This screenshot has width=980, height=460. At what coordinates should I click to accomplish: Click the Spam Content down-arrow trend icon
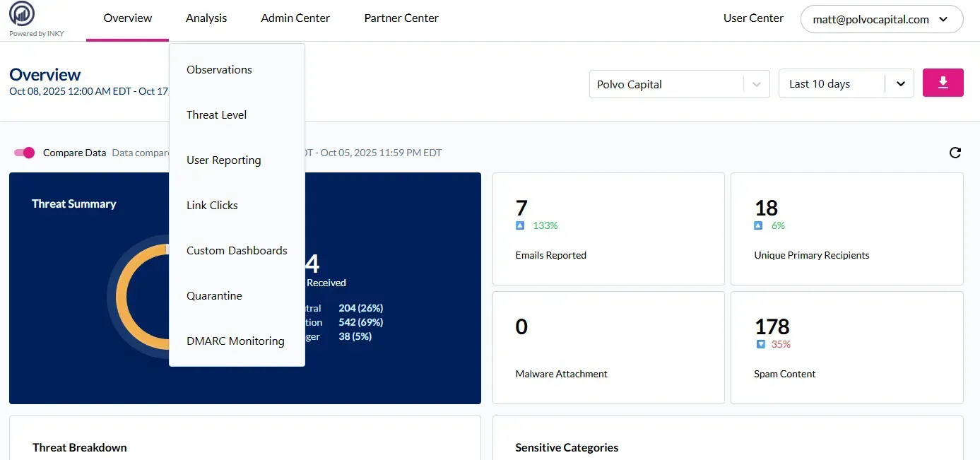coord(760,345)
